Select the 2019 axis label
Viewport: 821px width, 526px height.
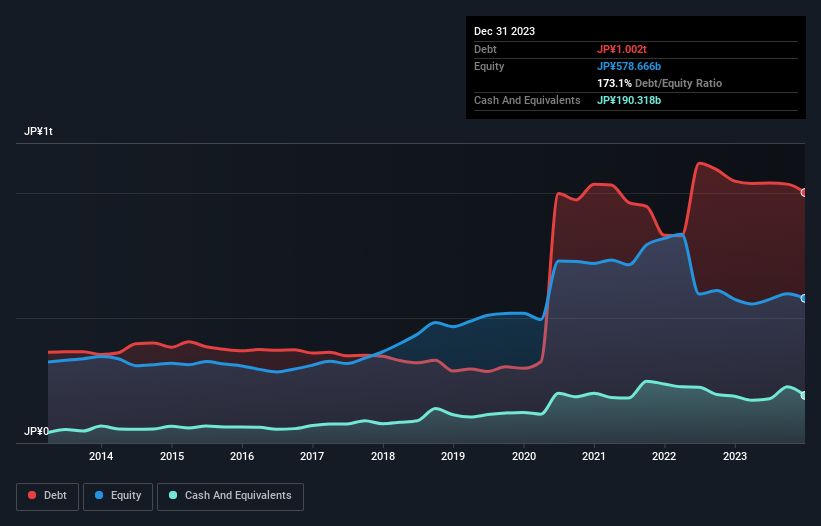[453, 456]
